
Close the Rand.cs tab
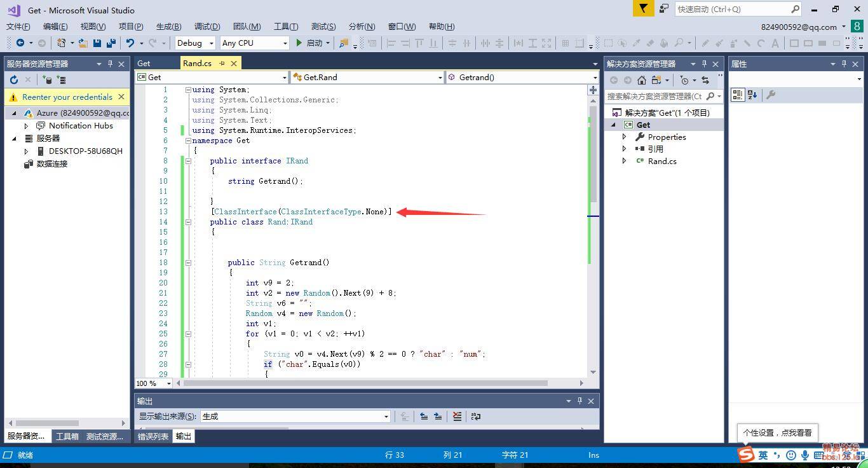click(x=234, y=64)
